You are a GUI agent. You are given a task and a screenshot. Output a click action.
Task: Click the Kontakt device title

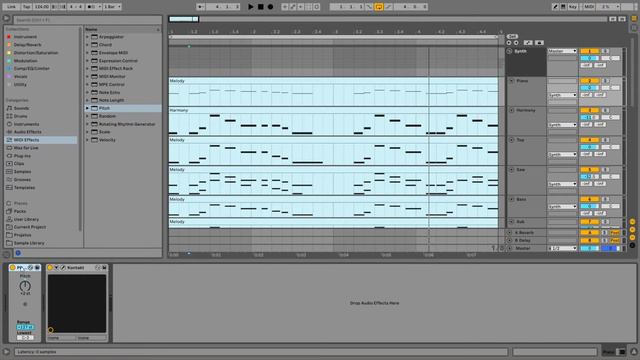tap(76, 267)
